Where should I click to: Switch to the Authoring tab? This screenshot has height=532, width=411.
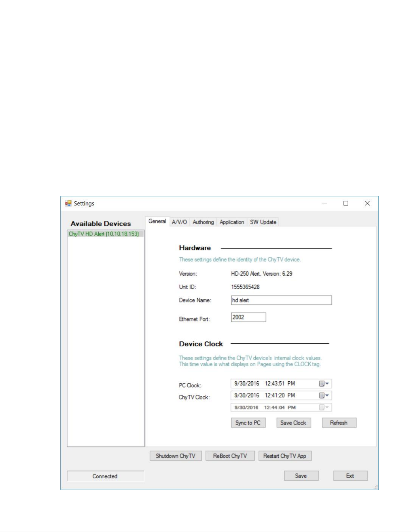pyautogui.click(x=203, y=222)
